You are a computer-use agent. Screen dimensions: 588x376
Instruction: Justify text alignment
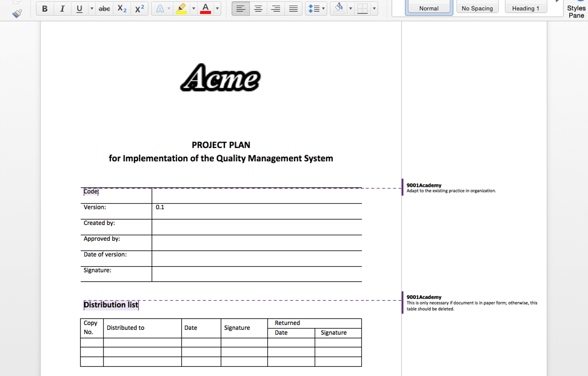[x=293, y=8]
